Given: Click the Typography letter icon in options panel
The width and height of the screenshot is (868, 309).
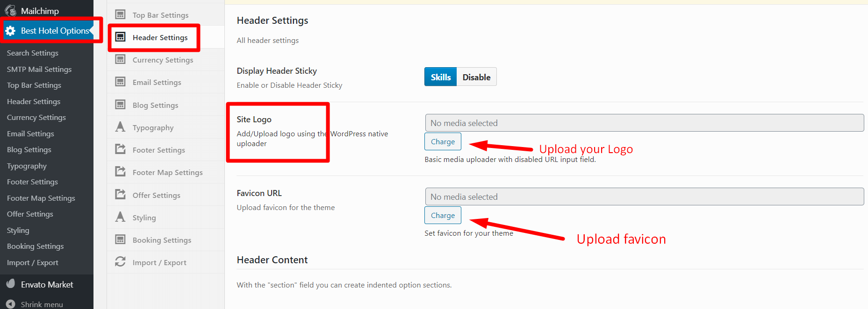Looking at the screenshot, I should click(x=120, y=127).
